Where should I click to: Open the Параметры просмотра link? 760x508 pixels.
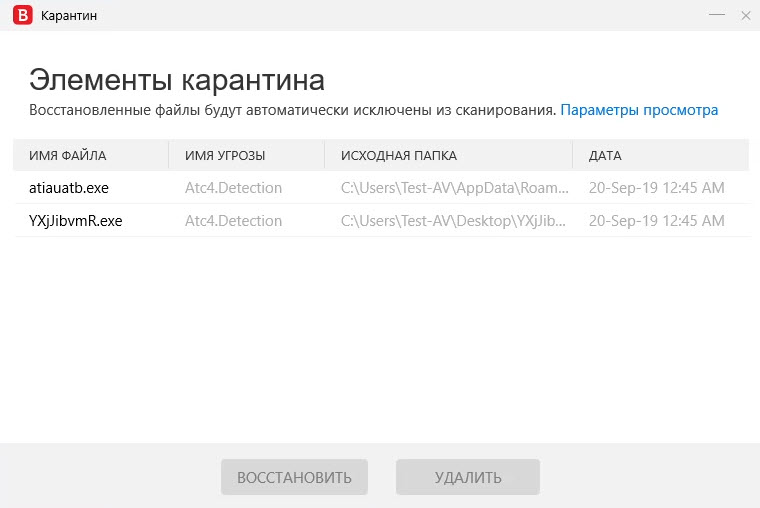point(639,110)
